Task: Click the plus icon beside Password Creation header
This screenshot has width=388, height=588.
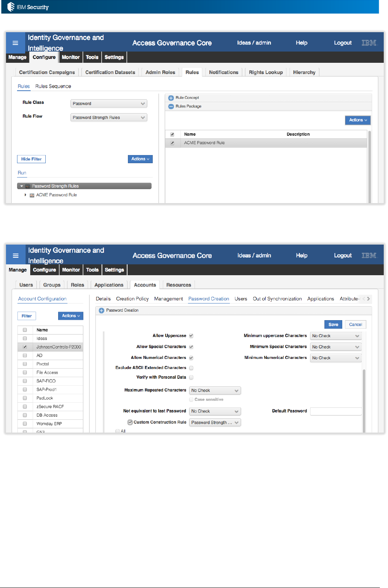Action: pyautogui.click(x=102, y=310)
